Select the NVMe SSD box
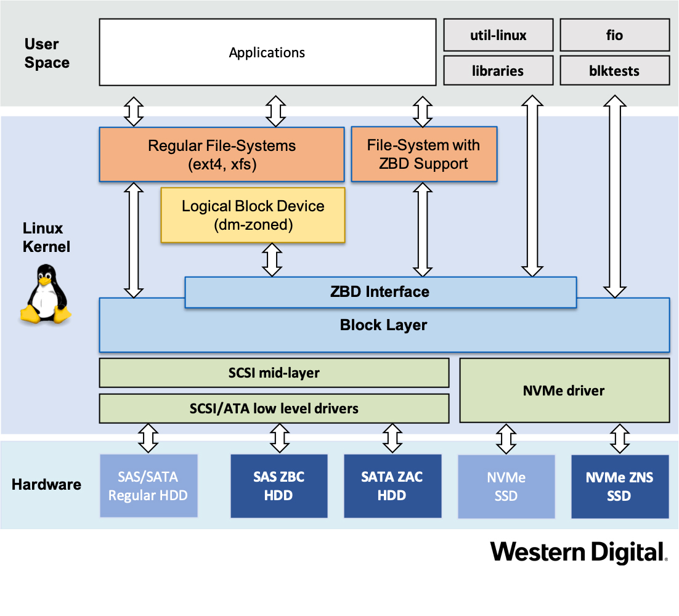The height and width of the screenshot is (616, 679). click(506, 486)
